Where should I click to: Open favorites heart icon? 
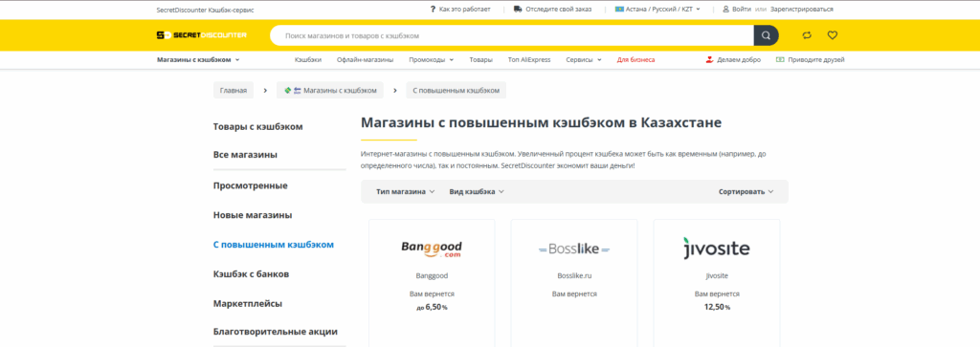[x=832, y=35]
